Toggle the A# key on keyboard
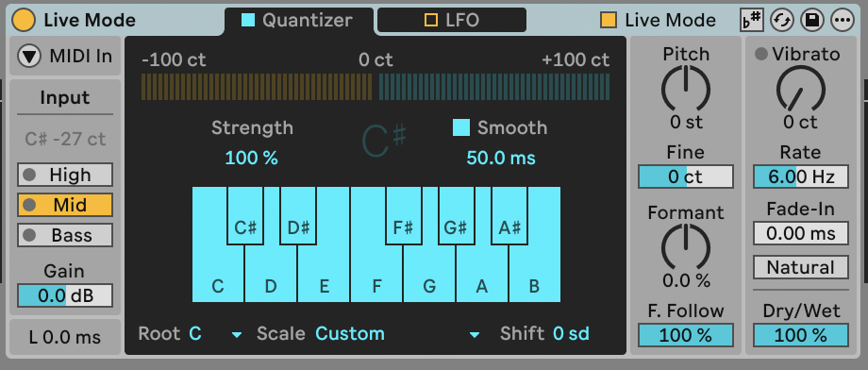 [509, 216]
